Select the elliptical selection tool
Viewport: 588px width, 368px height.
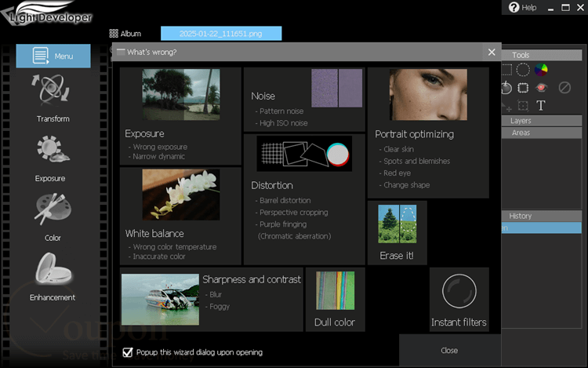523,70
